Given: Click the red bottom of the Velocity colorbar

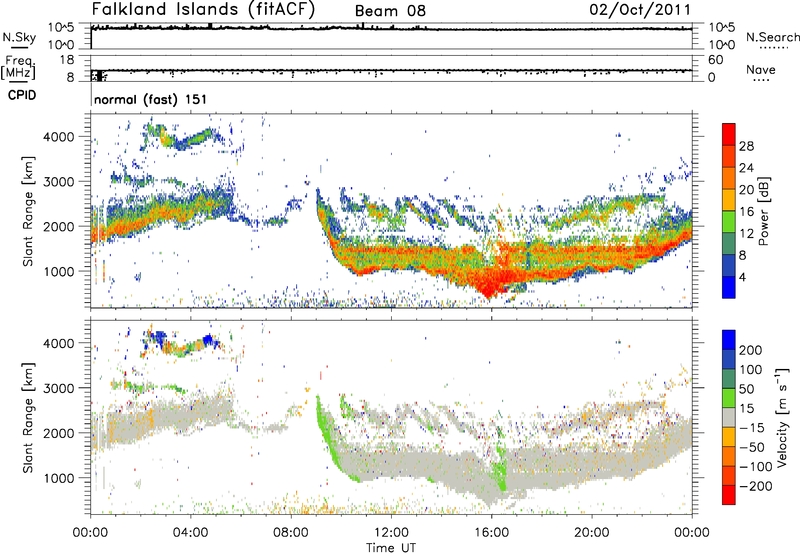Looking at the screenshot, I should coord(729,495).
